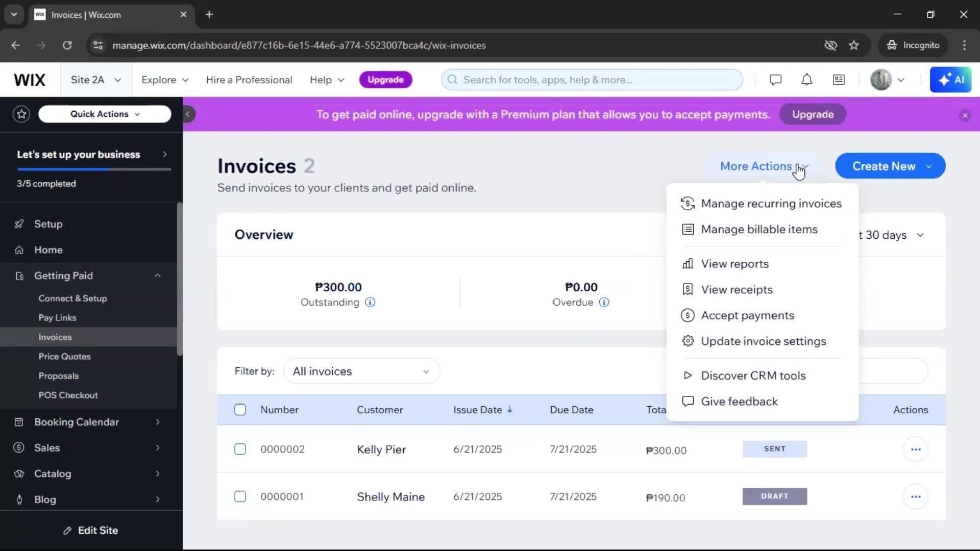The image size is (980, 551).
Task: Click the tracking protection eye icon
Action: (x=830, y=45)
